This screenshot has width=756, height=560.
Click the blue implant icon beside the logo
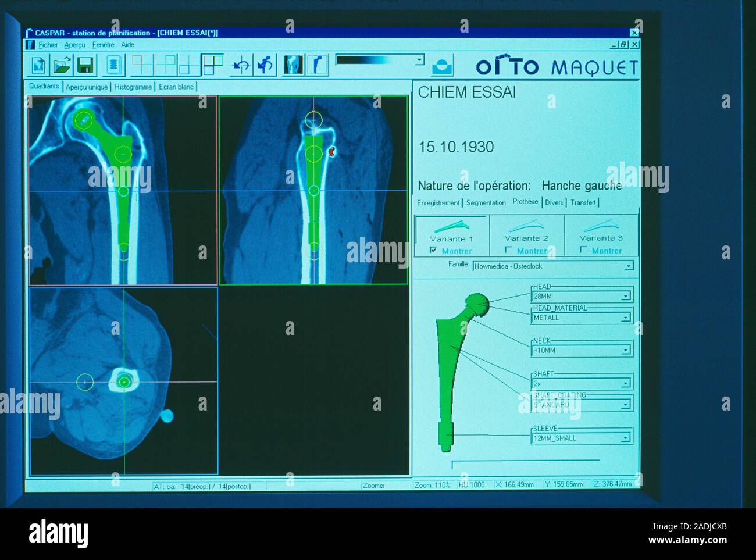point(442,66)
